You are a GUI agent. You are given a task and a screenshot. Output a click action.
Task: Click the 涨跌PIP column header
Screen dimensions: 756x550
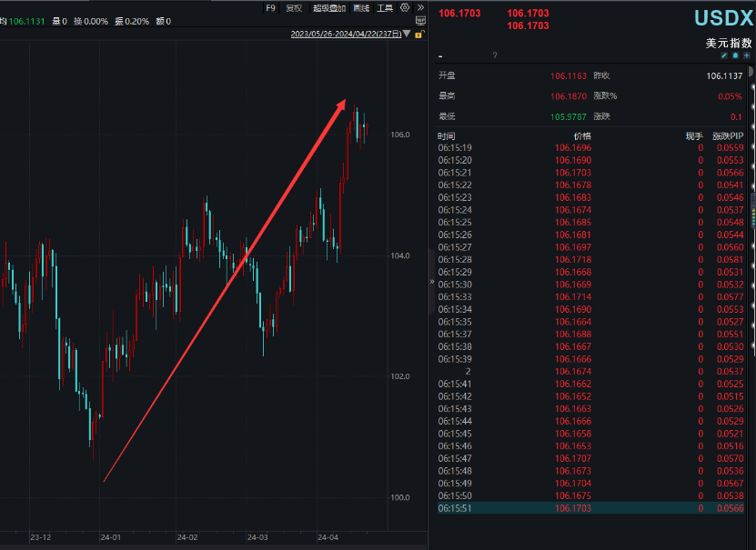tap(727, 135)
